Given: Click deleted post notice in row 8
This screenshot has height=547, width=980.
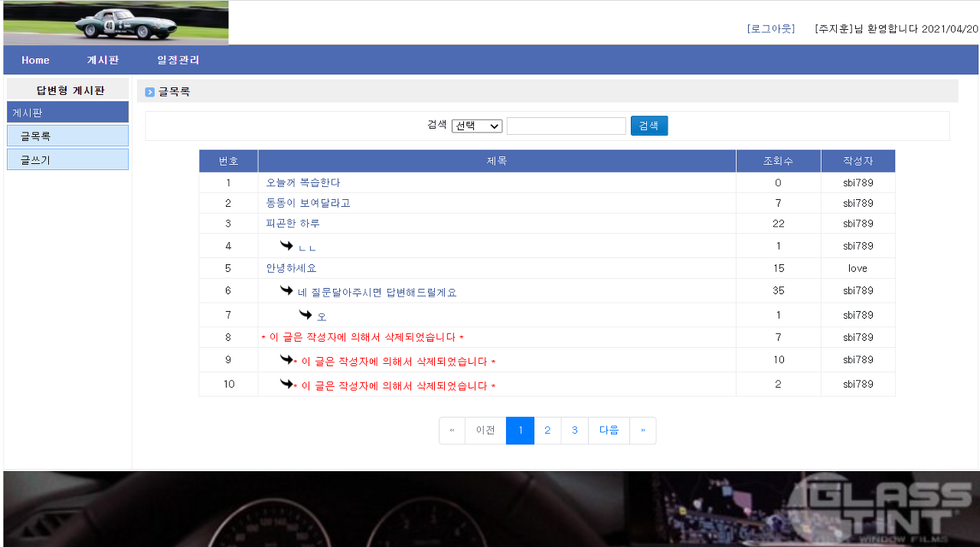Looking at the screenshot, I should 363,337.
